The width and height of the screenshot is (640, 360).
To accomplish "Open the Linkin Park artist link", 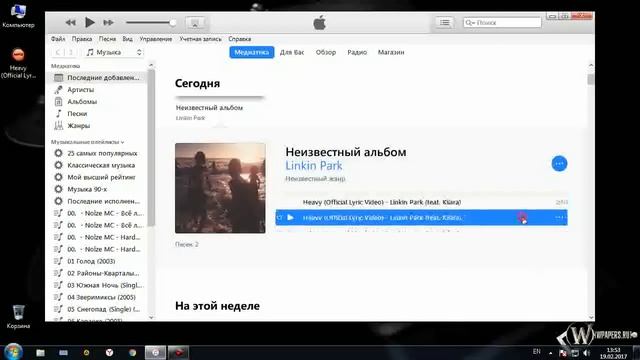I will coord(313,166).
